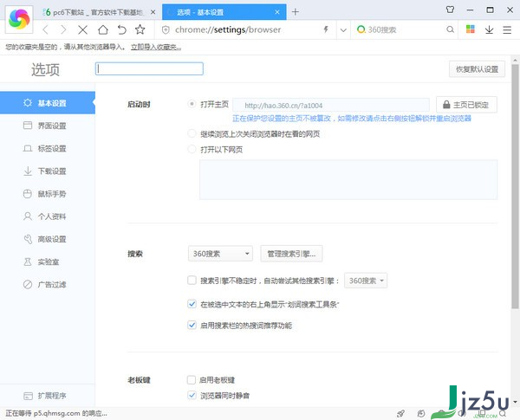Open the colorful apps grid icon
This screenshot has width=520, height=420.
(x=471, y=29)
